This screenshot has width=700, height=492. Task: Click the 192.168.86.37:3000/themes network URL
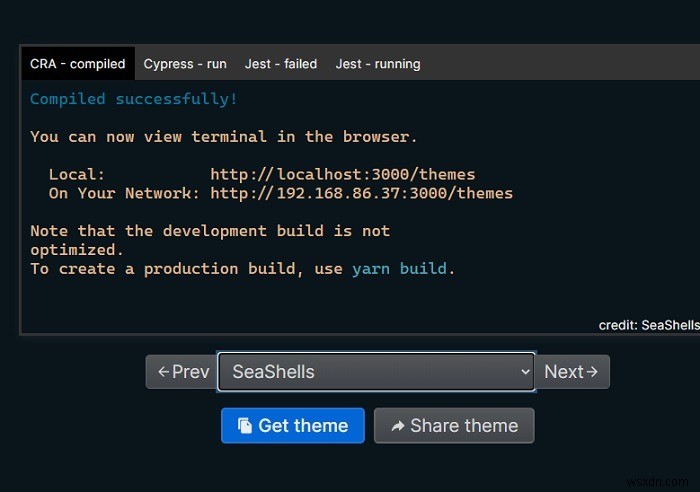pyautogui.click(x=362, y=193)
